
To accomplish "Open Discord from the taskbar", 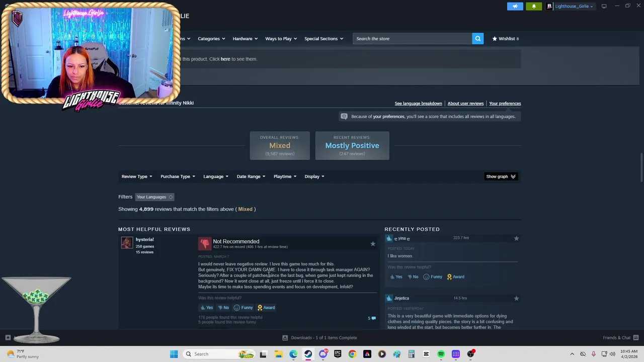I will (323, 354).
